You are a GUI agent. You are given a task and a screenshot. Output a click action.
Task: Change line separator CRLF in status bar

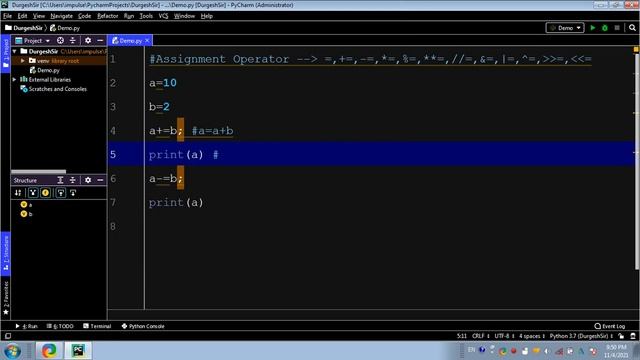coord(480,336)
